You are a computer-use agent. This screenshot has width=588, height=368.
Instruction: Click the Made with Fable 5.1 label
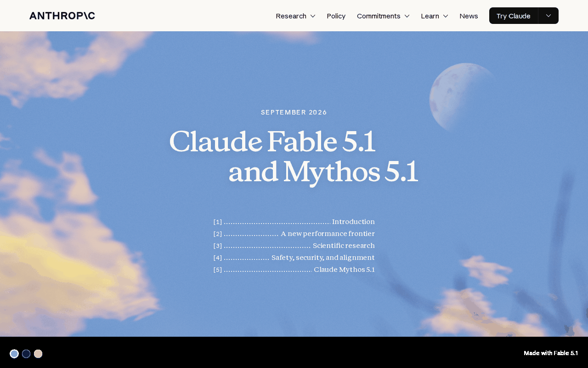(x=551, y=353)
